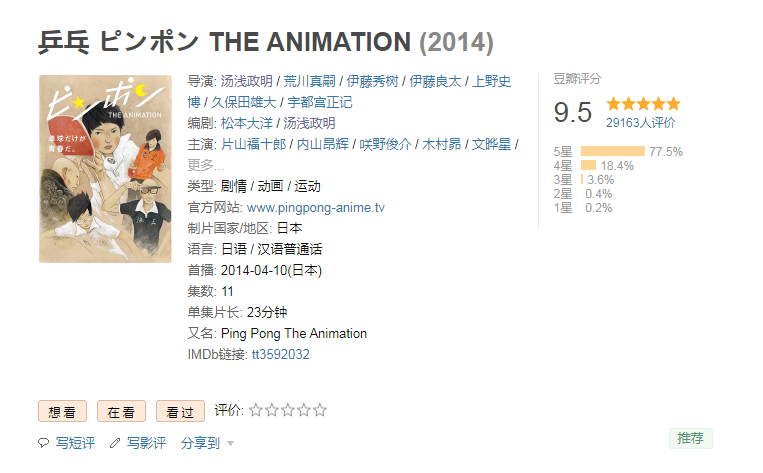
Task: Open the official website www.pingpong-anime.tv
Action: click(316, 207)
